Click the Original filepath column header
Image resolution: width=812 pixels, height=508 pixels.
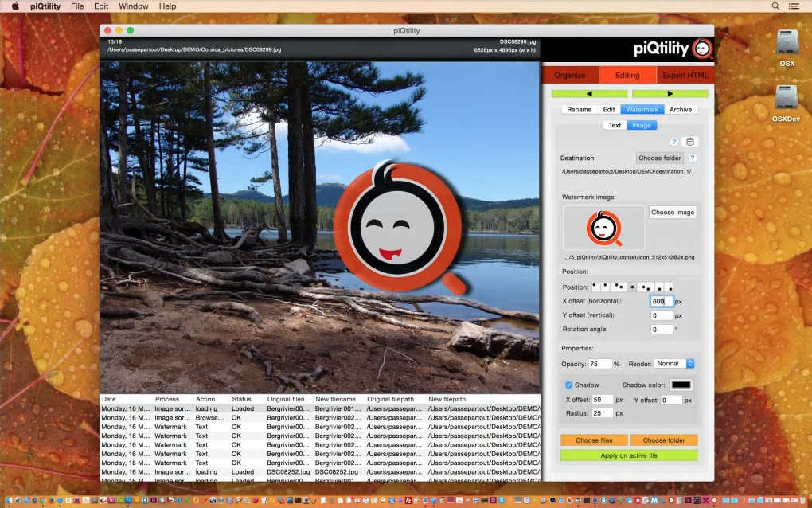395,399
